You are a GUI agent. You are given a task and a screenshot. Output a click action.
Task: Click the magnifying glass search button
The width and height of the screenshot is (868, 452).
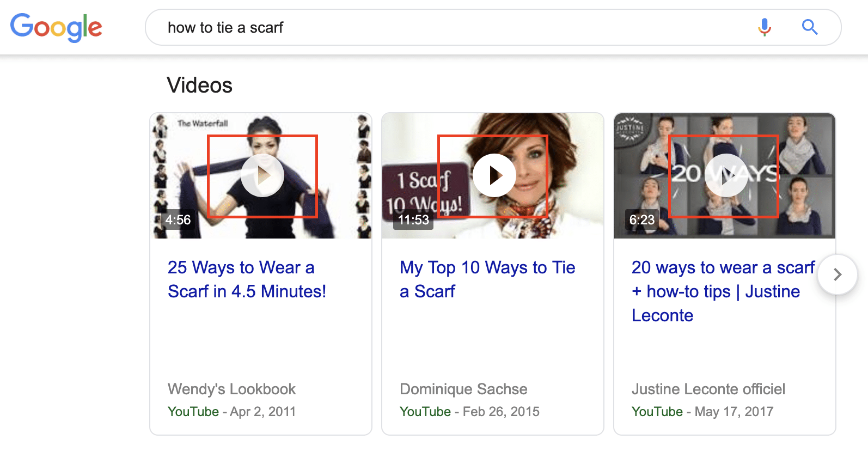tap(810, 27)
